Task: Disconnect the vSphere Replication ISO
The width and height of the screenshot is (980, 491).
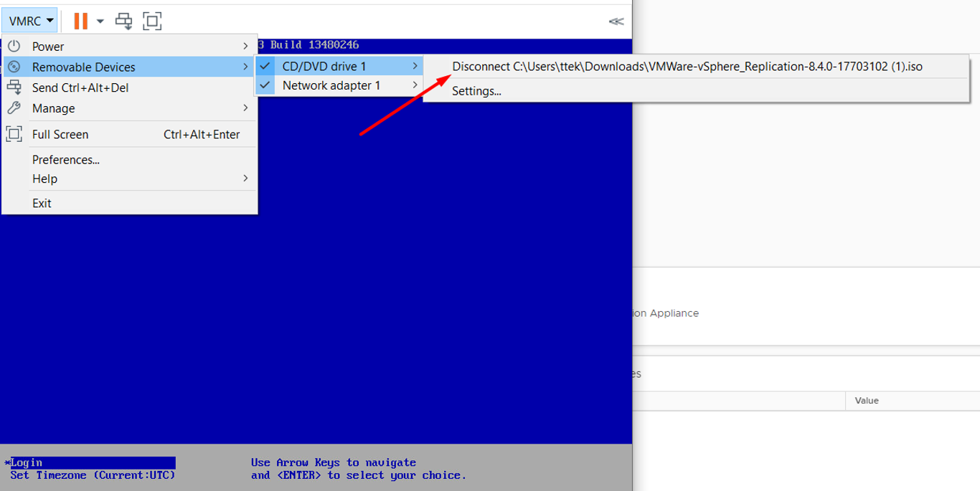Action: (687, 67)
